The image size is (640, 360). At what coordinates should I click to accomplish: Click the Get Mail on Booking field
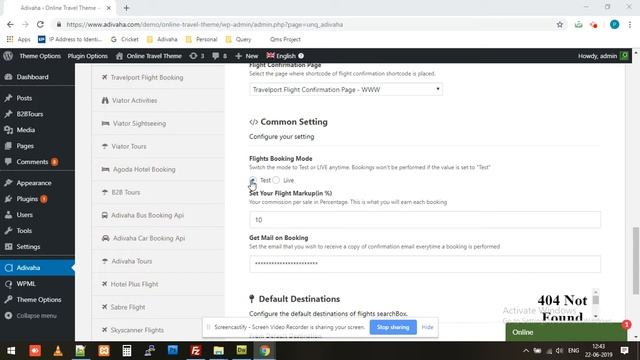[x=425, y=264]
